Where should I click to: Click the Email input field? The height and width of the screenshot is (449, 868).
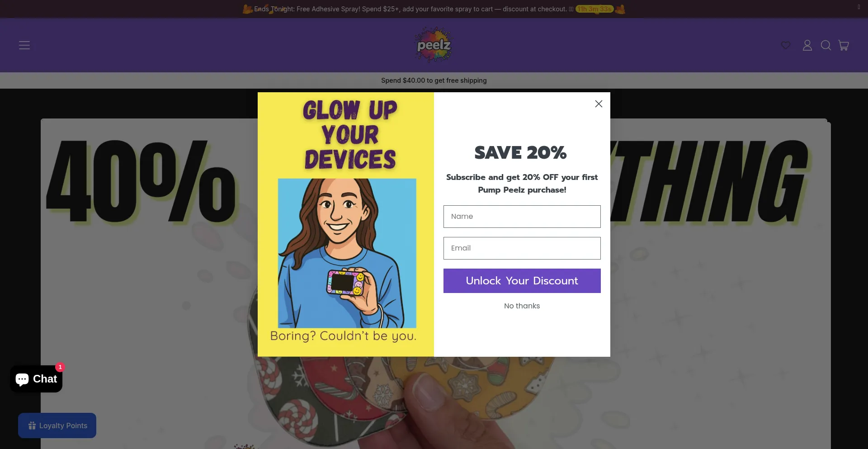click(x=522, y=248)
